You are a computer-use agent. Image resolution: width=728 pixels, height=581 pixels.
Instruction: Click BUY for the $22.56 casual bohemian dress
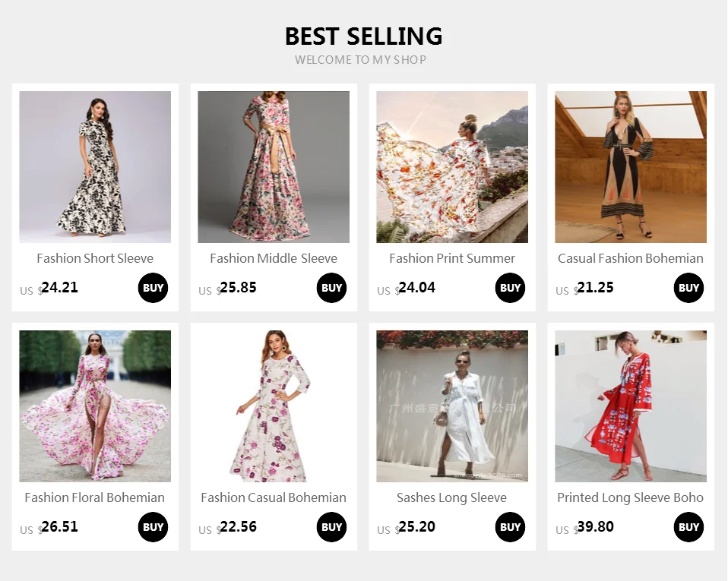(x=331, y=527)
